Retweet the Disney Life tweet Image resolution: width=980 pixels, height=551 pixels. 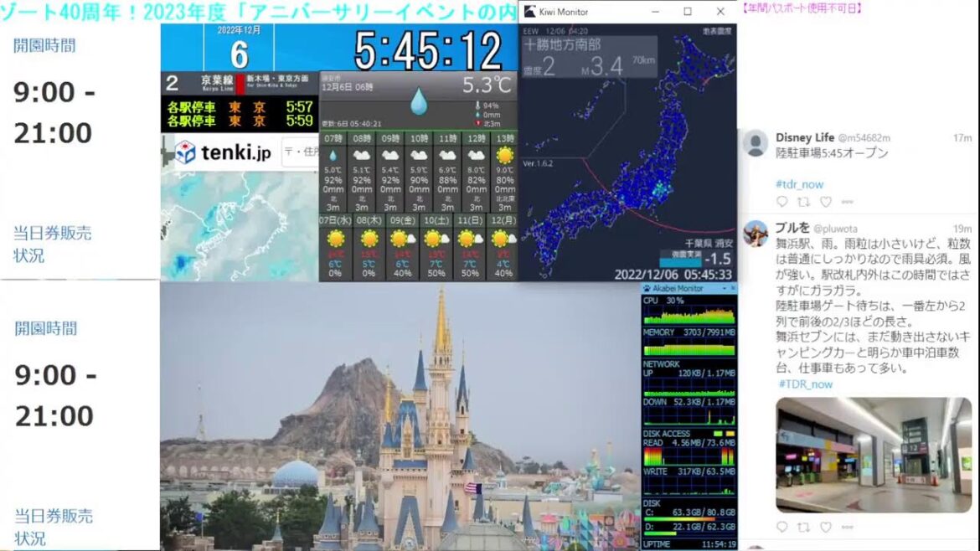[x=802, y=201]
